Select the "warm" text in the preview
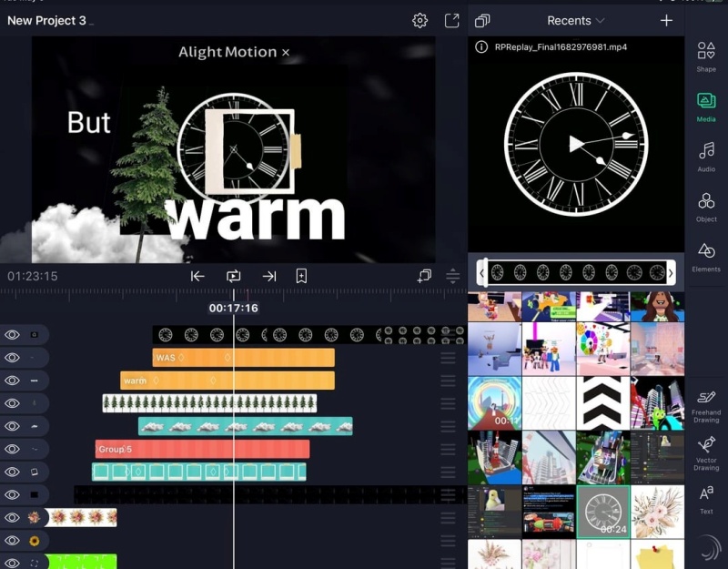The height and width of the screenshot is (569, 728). 256,218
